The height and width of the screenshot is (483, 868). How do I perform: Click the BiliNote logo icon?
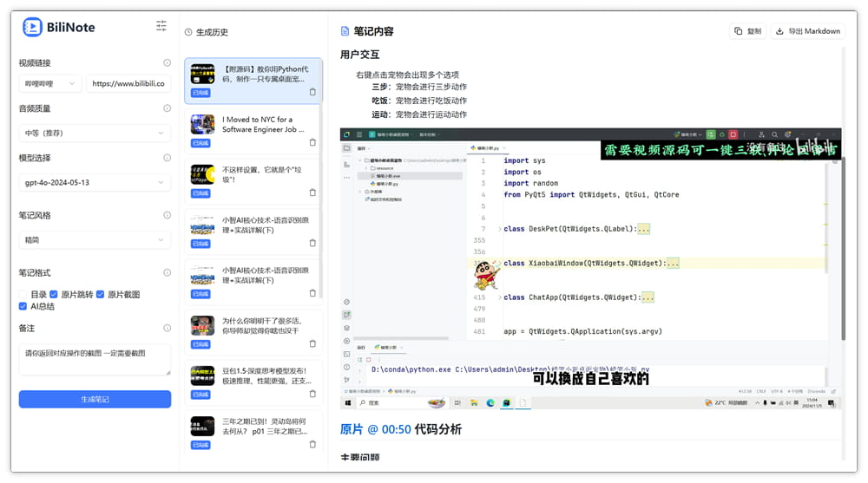pyautogui.click(x=32, y=27)
